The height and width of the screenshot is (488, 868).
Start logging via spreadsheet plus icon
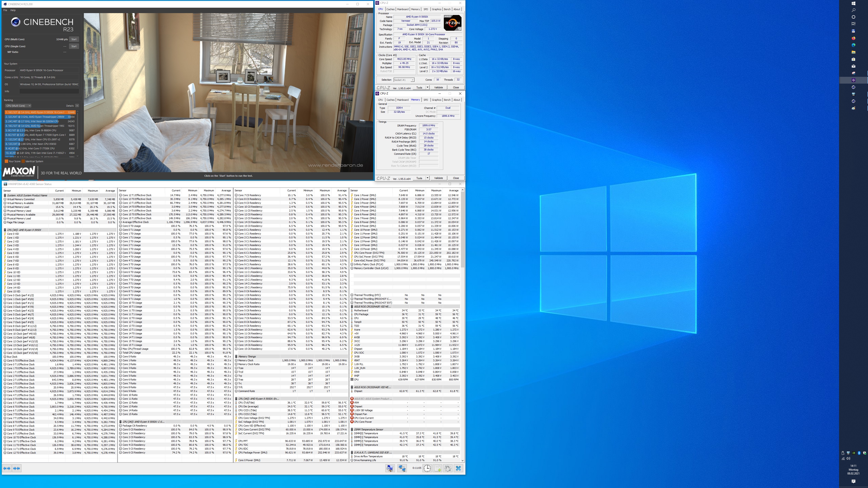point(437,468)
